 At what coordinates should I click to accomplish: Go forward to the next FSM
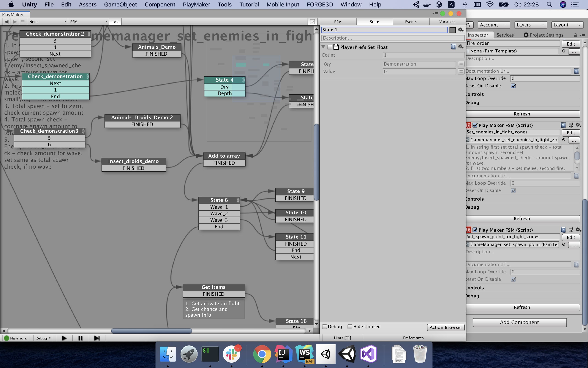click(14, 22)
